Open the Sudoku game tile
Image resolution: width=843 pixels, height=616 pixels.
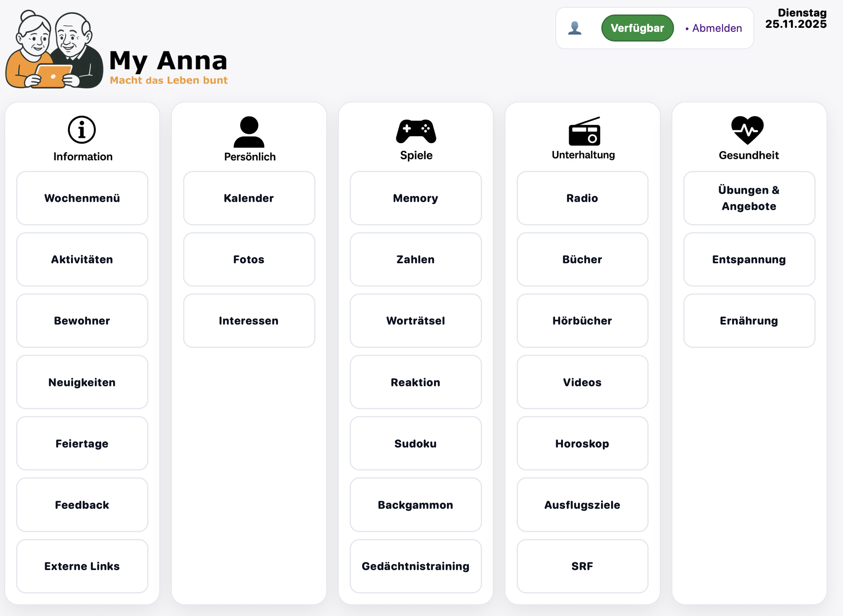415,443
